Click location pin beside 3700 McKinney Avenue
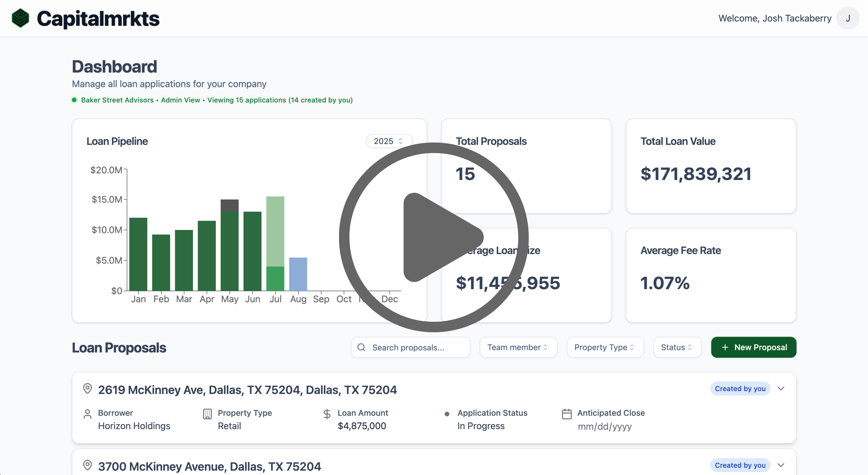868x475 pixels. [88, 465]
